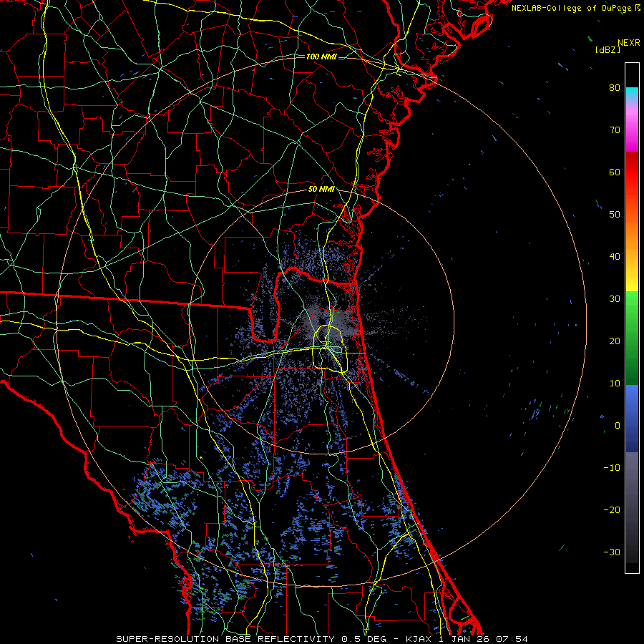Click the [dBZ] units label
This screenshot has height=644, width=644.
(x=608, y=50)
